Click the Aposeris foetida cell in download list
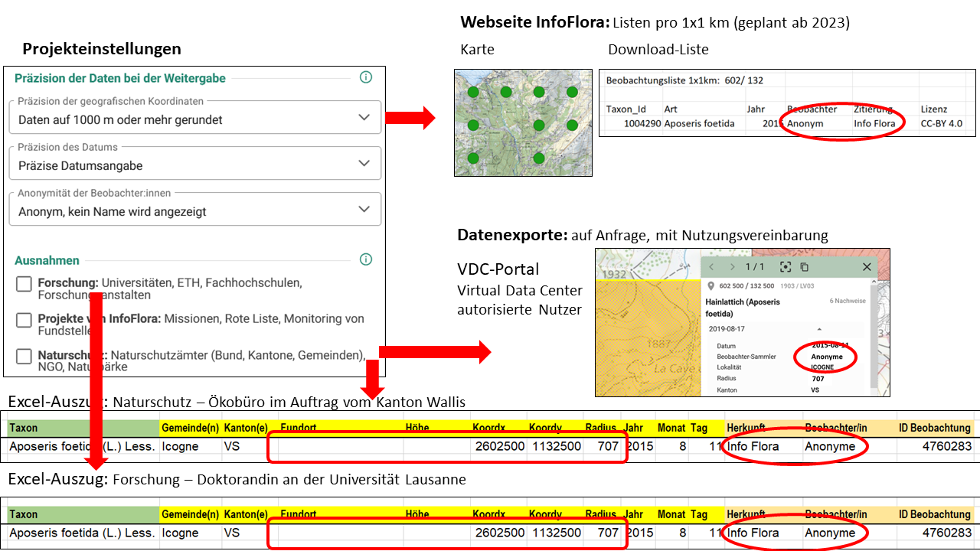This screenshot has height=551, width=980. tap(699, 123)
